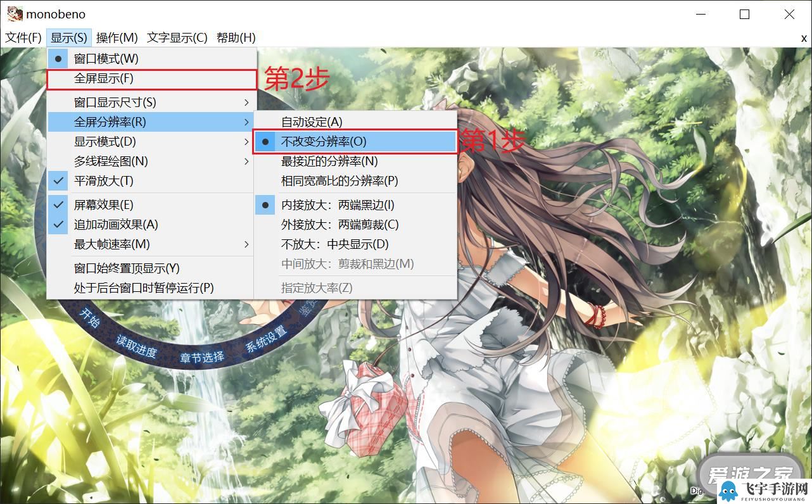Viewport: 812px width, 504px height.
Task: Choose 最接近的分辨率(N) option
Action: coord(355,161)
